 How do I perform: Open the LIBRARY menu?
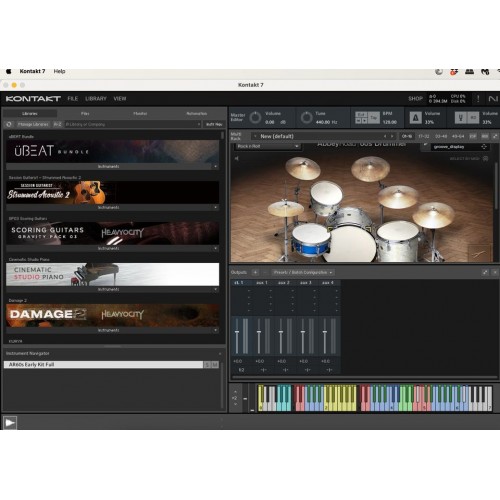(x=96, y=99)
